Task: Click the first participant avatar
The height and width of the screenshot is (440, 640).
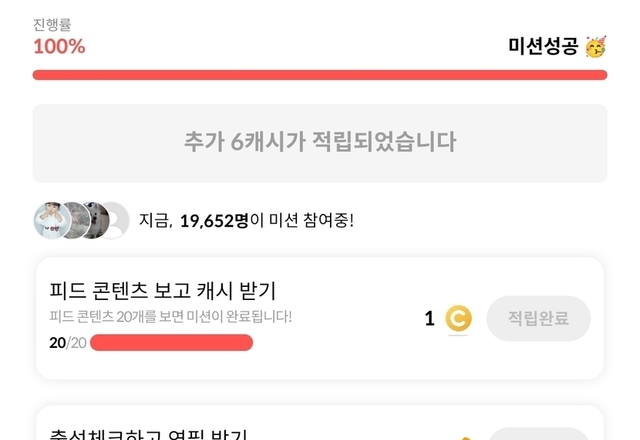Action: (x=50, y=220)
